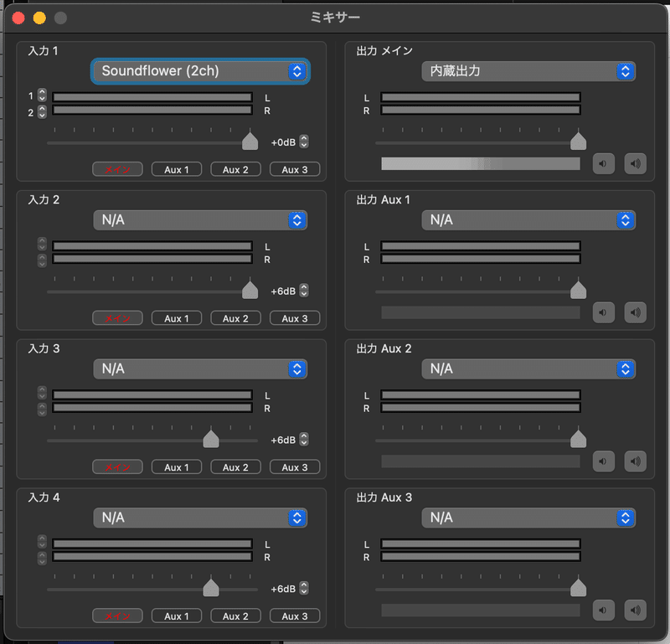670x644 pixels.
Task: Click the volume-down icon for 出力 メイン
Action: [603, 163]
